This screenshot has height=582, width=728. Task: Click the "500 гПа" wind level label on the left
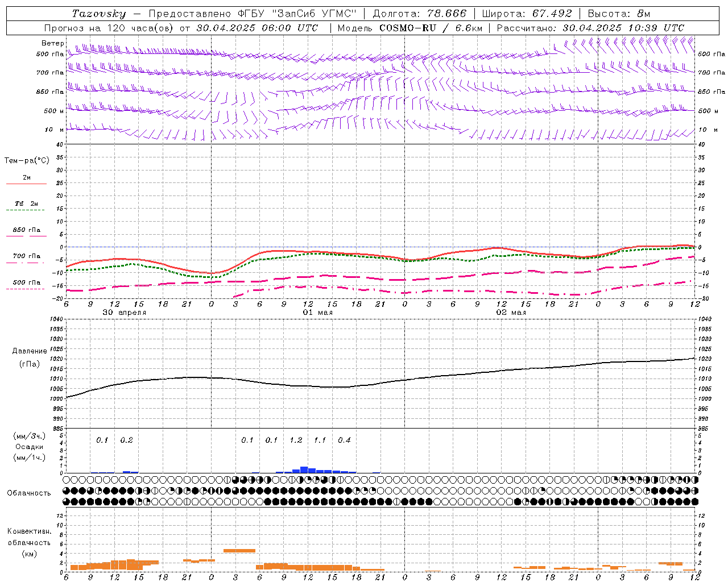[50, 54]
